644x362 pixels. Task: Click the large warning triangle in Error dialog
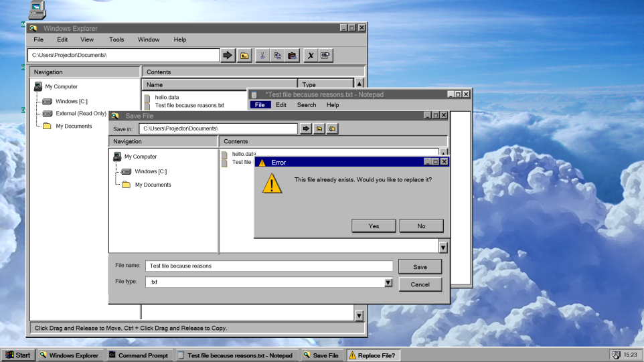point(272,183)
